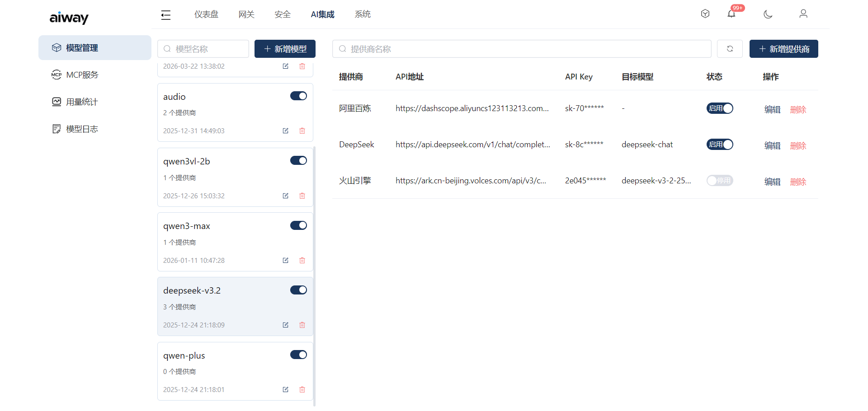Disable the qwen3vl-2b model switch
This screenshot has width=868, height=411.
click(x=298, y=160)
